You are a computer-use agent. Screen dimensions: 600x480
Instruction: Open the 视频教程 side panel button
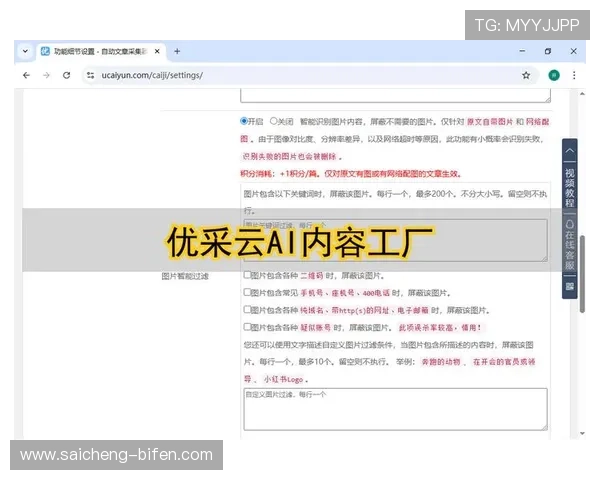[569, 188]
